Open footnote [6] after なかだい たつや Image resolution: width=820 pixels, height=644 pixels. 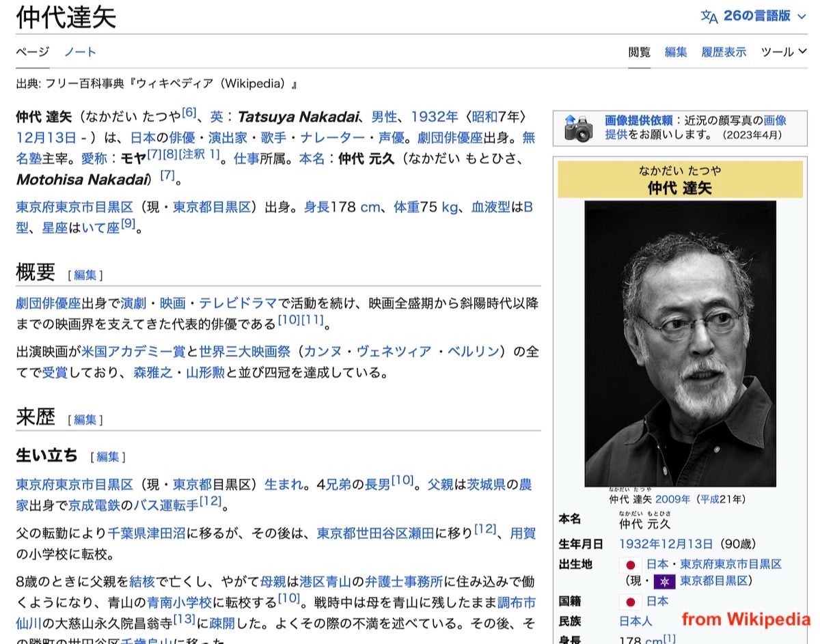[x=189, y=113]
